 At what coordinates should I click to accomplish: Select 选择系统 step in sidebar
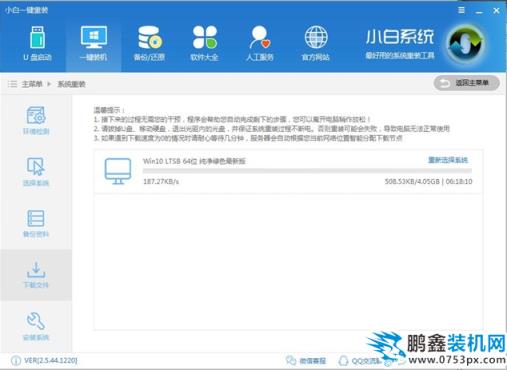(x=36, y=172)
